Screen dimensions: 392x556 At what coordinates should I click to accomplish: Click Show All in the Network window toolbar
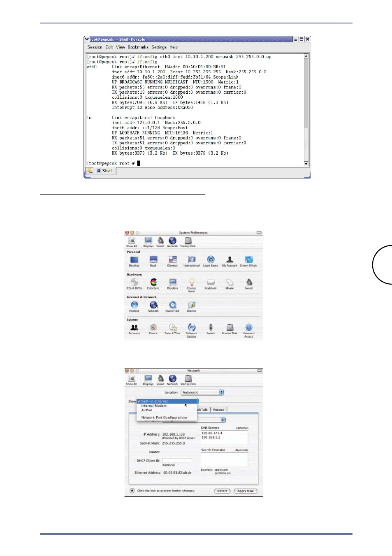[132, 380]
